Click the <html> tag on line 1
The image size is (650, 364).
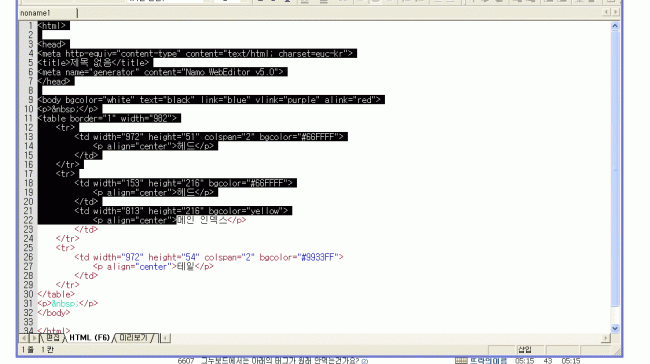[x=53, y=26]
